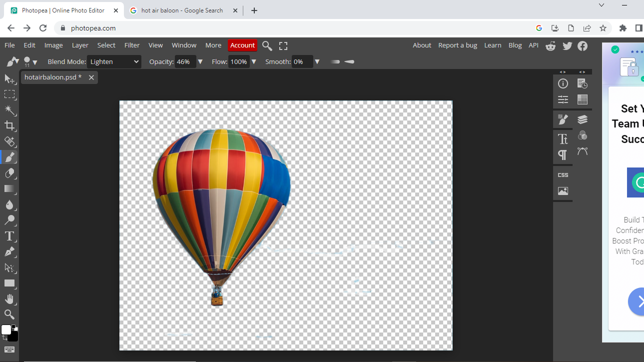
Task: Select the Hand tool
Action: pyautogui.click(x=9, y=299)
